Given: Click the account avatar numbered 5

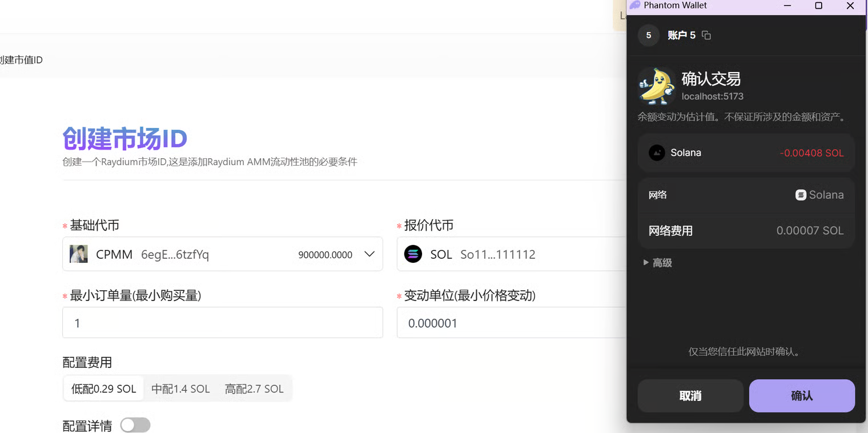Looking at the screenshot, I should point(648,35).
